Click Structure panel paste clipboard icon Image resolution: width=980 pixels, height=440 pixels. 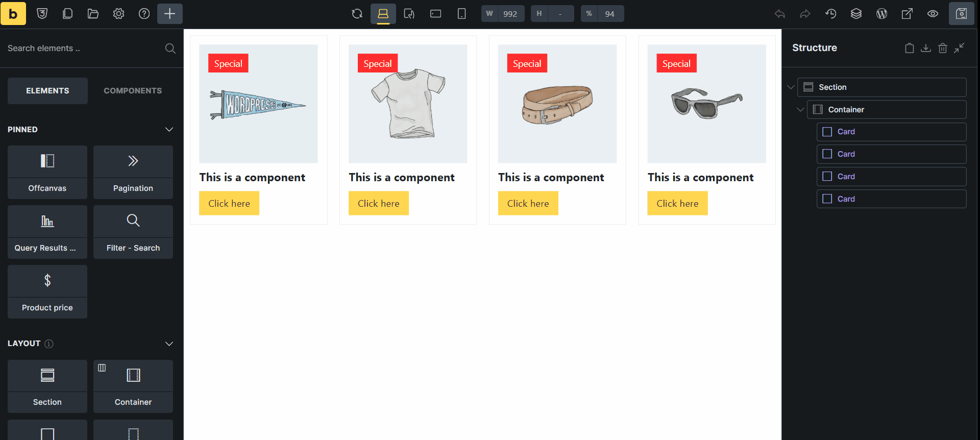(910, 48)
